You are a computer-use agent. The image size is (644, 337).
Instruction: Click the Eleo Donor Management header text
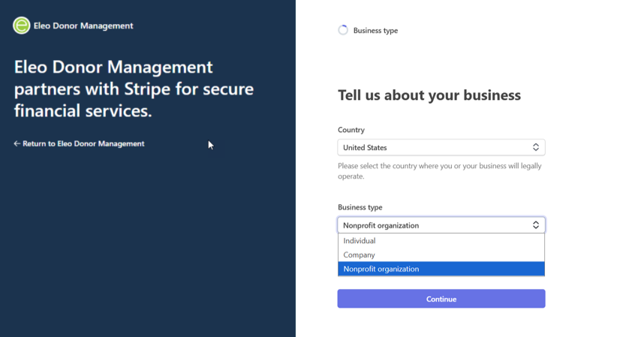pyautogui.click(x=83, y=26)
